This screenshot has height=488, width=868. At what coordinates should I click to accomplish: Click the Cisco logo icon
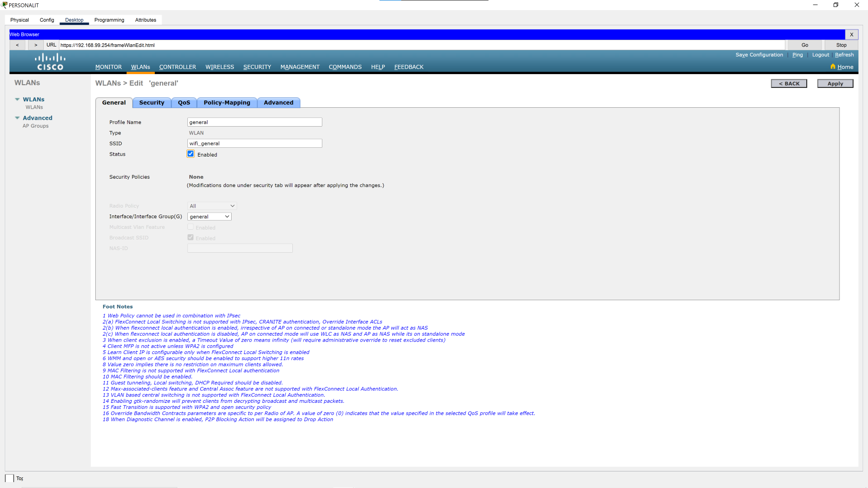50,62
